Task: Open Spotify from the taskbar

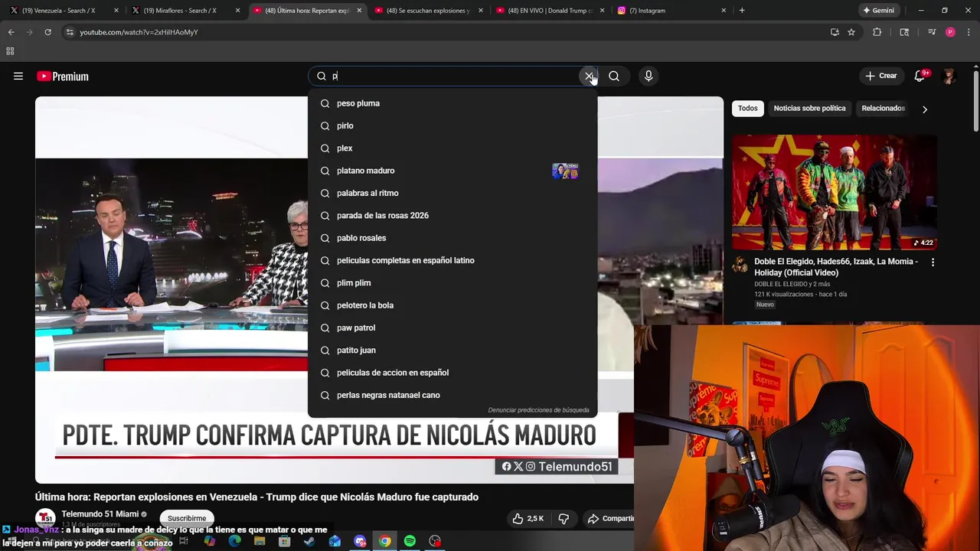Action: click(x=410, y=541)
